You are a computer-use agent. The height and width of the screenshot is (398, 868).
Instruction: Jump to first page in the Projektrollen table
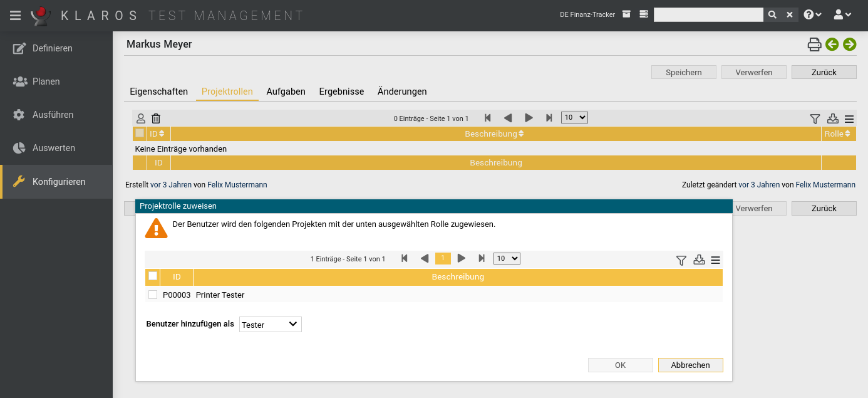pyautogui.click(x=488, y=118)
